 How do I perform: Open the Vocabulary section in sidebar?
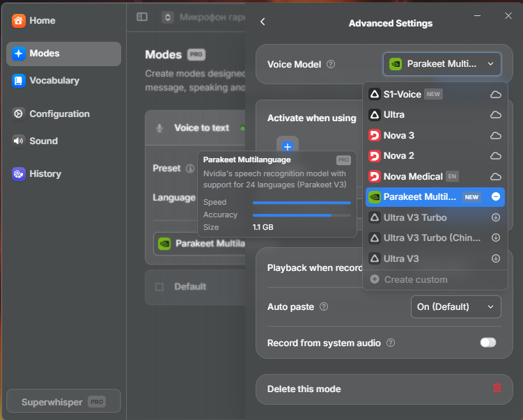coord(54,80)
